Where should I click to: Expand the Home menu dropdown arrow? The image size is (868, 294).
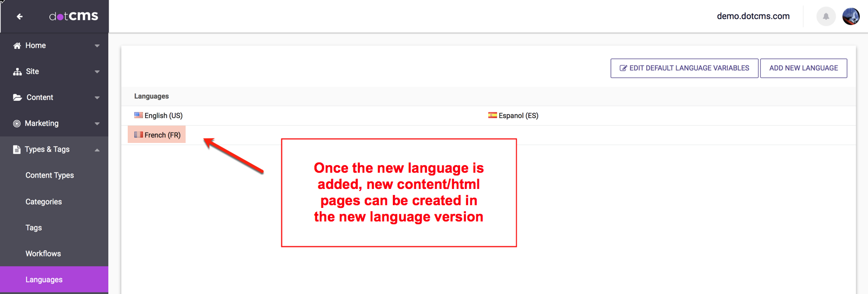(97, 46)
